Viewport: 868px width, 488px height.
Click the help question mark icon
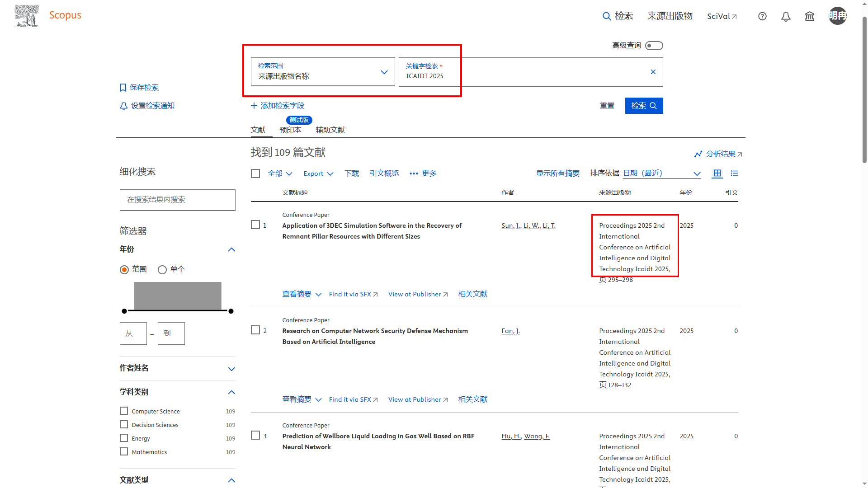[762, 16]
